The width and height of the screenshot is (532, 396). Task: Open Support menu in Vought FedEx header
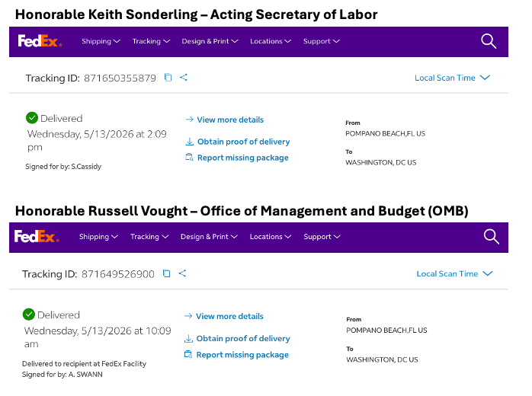322,237
